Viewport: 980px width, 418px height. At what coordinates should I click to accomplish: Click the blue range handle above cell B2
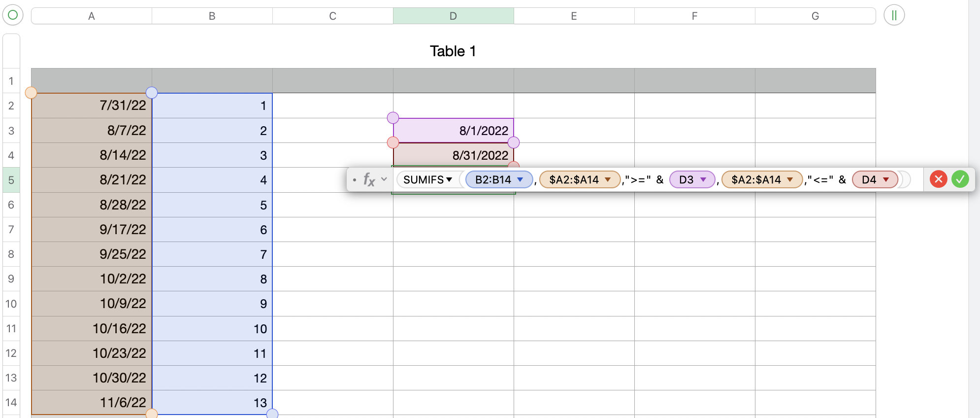152,93
